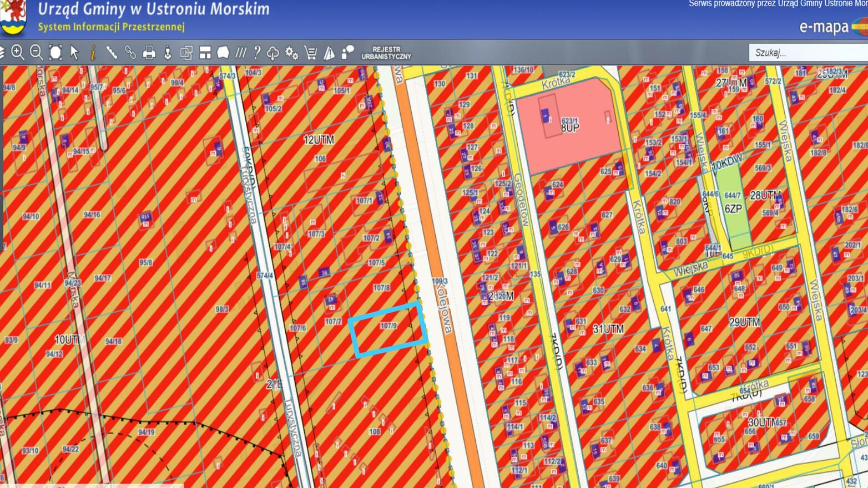Open the Rejestr Urbanistyczny menu
Viewport: 868px width, 488px height.
point(386,53)
